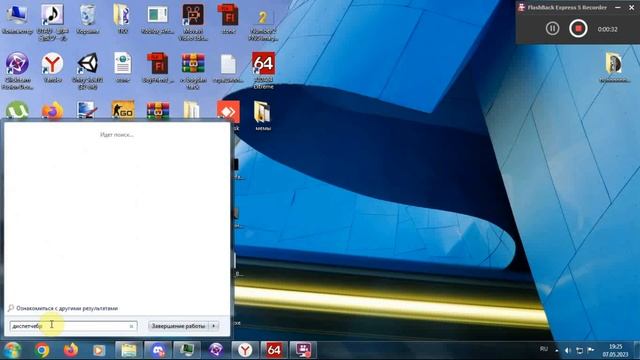Click the Start menu search field
The image size is (640, 360).
73,326
